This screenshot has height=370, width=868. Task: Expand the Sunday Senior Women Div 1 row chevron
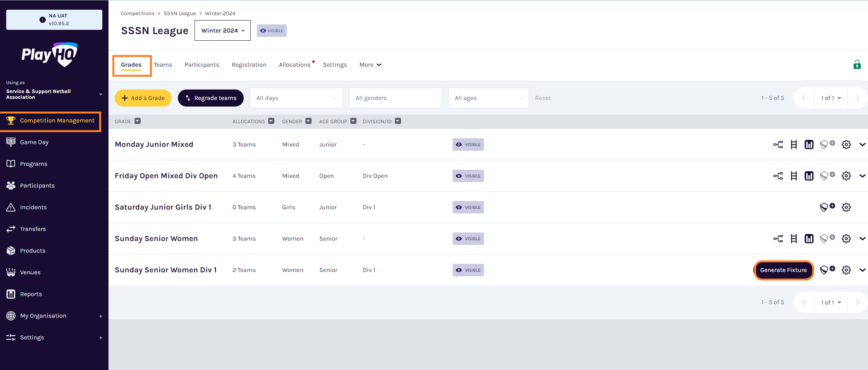tap(862, 270)
